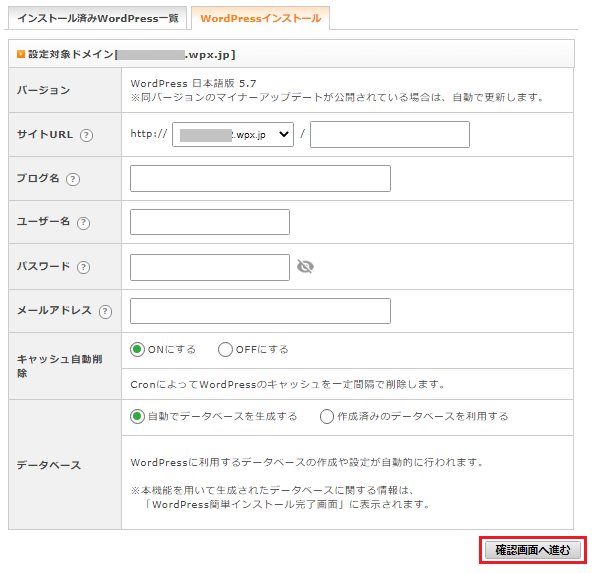Focus the ブログ名 input field
Screen dimensions: 592x573
click(x=261, y=178)
